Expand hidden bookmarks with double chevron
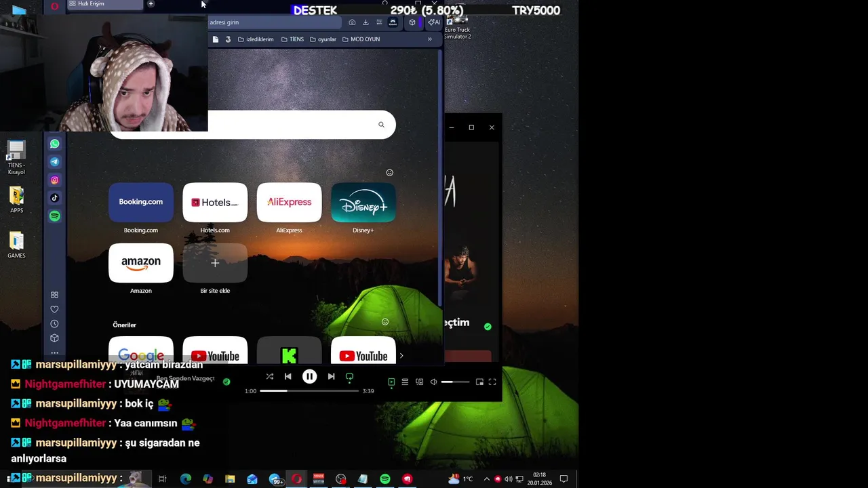Image resolution: width=868 pixels, height=488 pixels. pos(429,39)
